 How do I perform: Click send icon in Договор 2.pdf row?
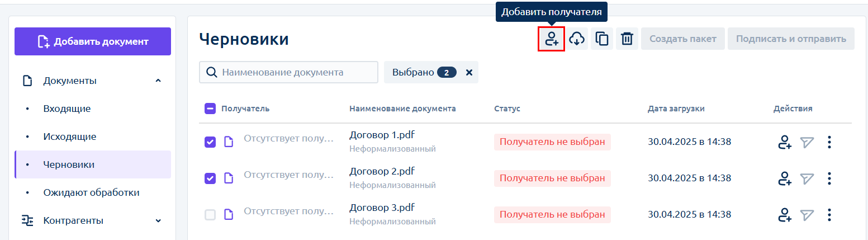(x=806, y=178)
